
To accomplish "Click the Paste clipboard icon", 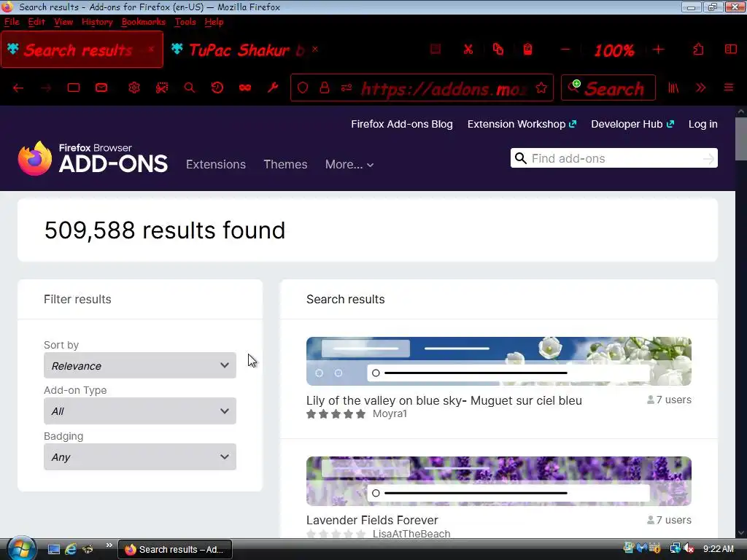I will pyautogui.click(x=528, y=50).
